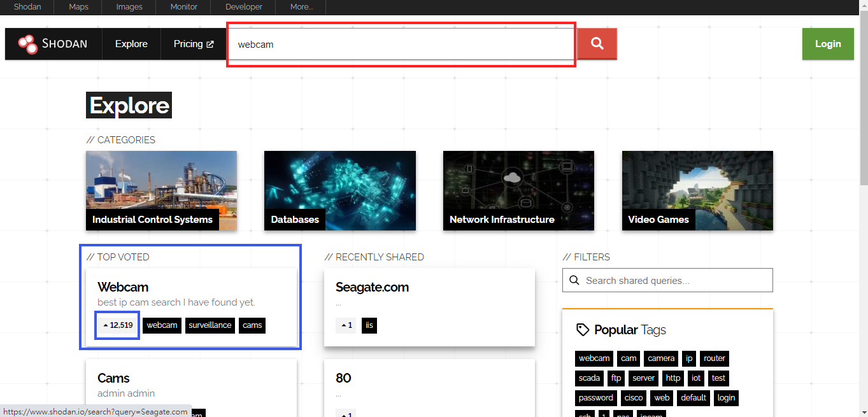Open the 80 shared query
Viewport: 868px width, 417px height.
pyautogui.click(x=343, y=378)
